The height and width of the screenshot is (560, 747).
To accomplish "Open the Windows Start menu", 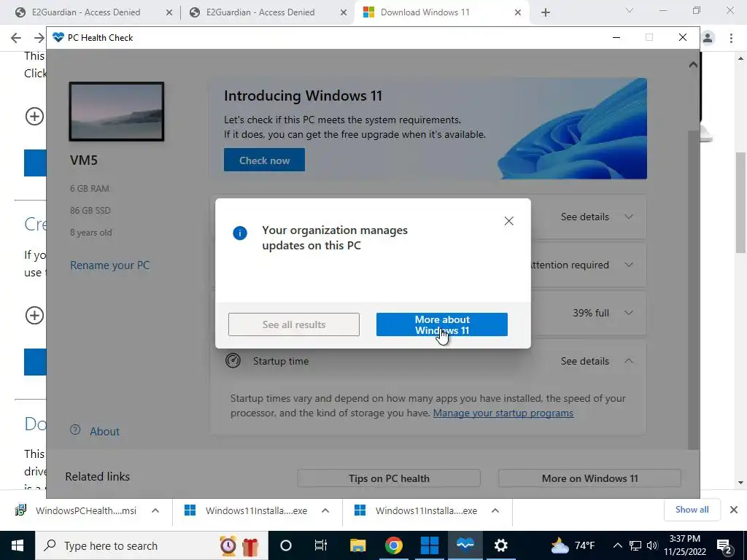I will click(x=18, y=545).
